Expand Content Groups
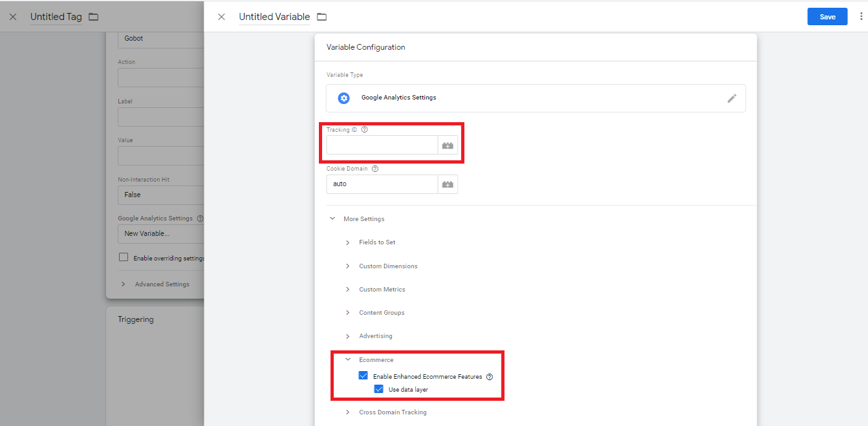868x426 pixels. [348, 313]
